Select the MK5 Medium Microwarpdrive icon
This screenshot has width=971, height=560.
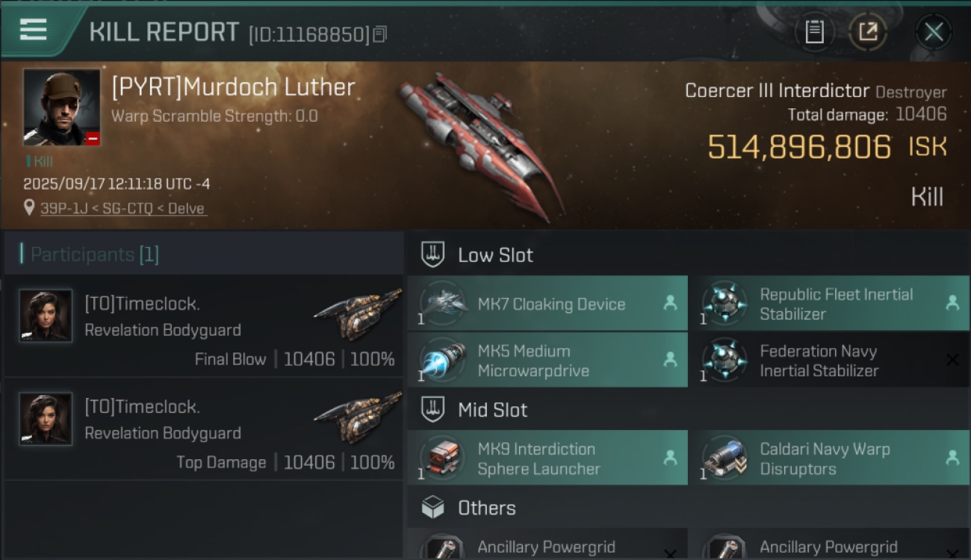[x=443, y=360]
